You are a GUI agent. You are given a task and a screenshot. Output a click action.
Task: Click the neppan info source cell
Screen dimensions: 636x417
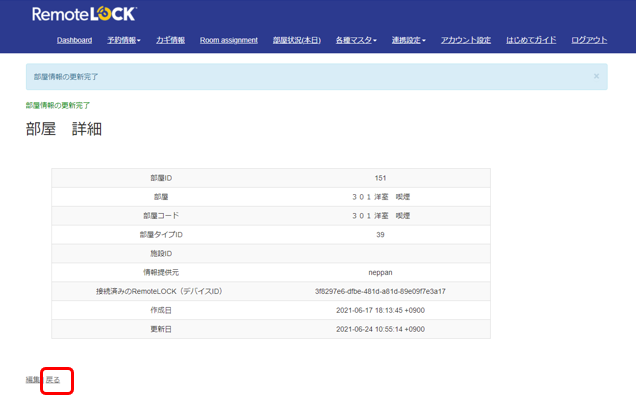380,273
